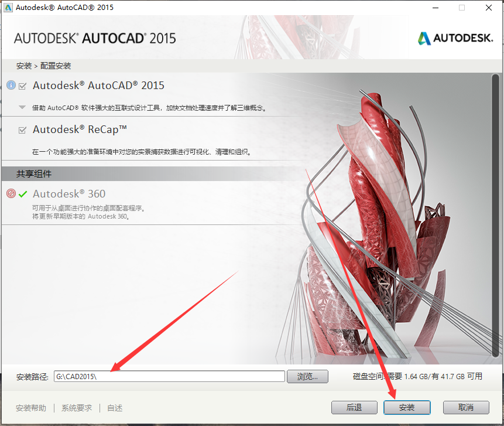Screen dimensions: 504x426
Task: Click the disk space requirement text
Action: [x=417, y=376]
